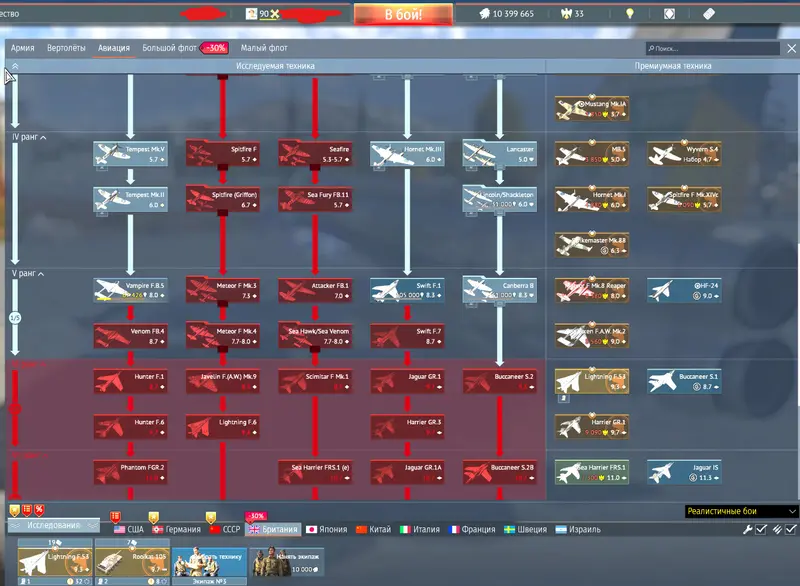Switch to the Большой флот tab
Viewport: 800px width, 586px height.
click(x=168, y=48)
